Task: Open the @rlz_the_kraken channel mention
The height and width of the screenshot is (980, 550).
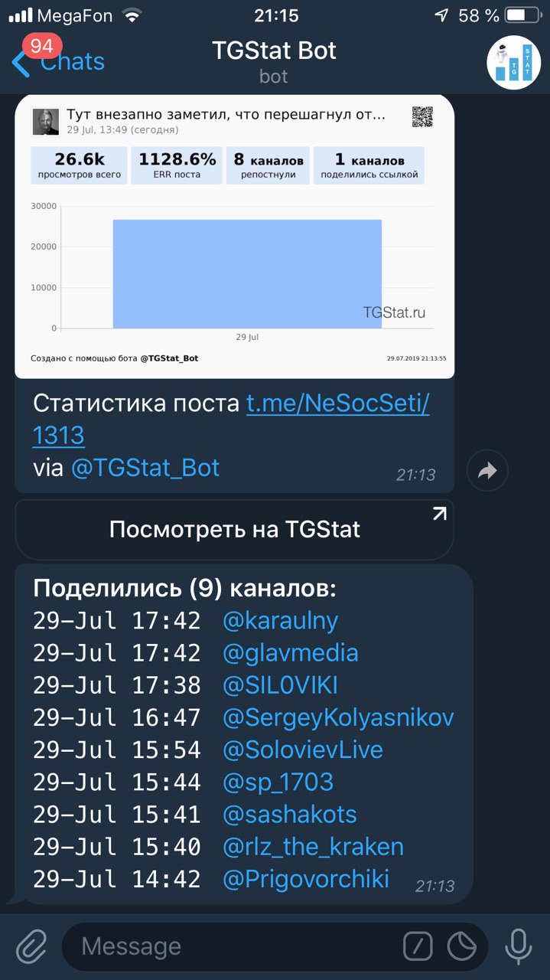Action: pos(312,846)
